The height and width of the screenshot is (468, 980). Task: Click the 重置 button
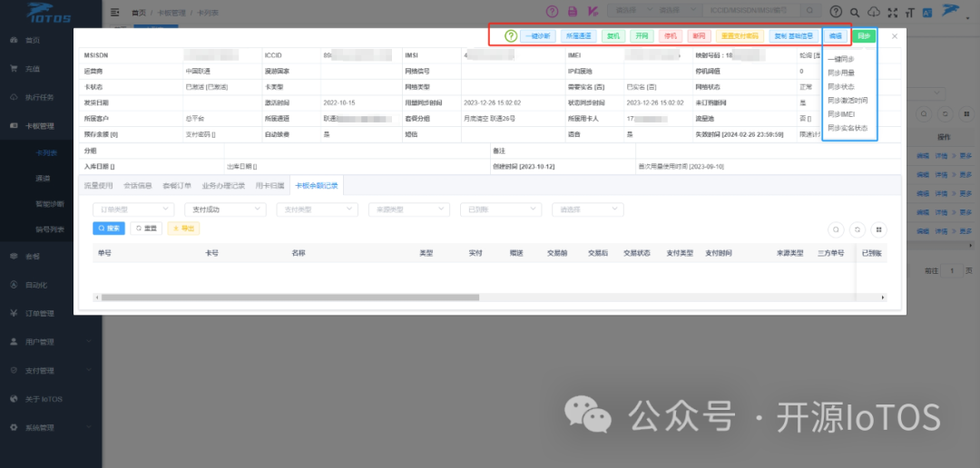(146, 229)
